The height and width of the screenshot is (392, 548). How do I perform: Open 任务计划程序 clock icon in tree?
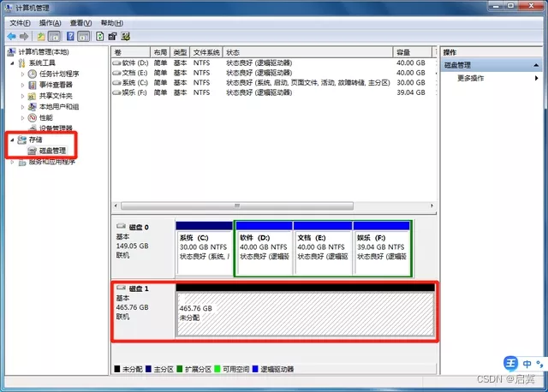pyautogui.click(x=33, y=74)
